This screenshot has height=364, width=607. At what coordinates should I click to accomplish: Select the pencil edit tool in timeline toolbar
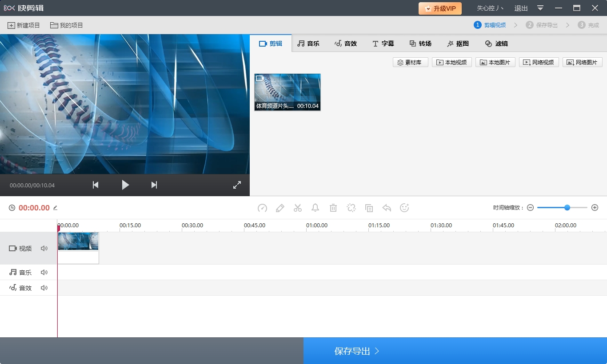280,208
